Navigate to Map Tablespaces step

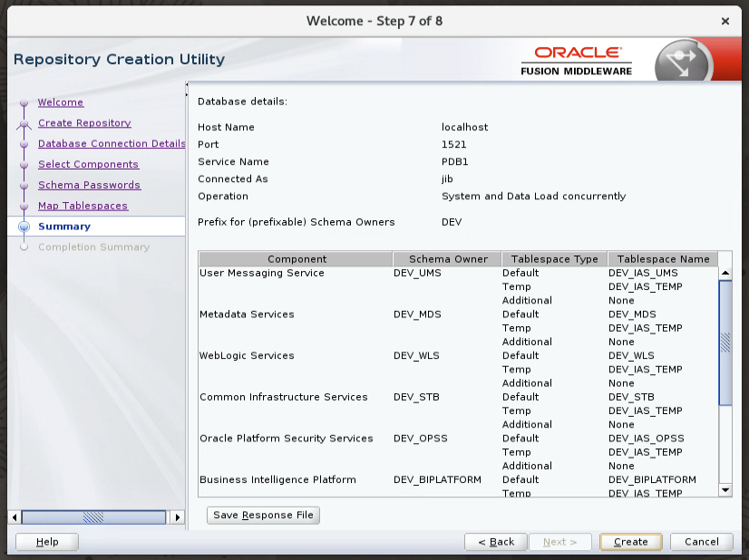83,206
